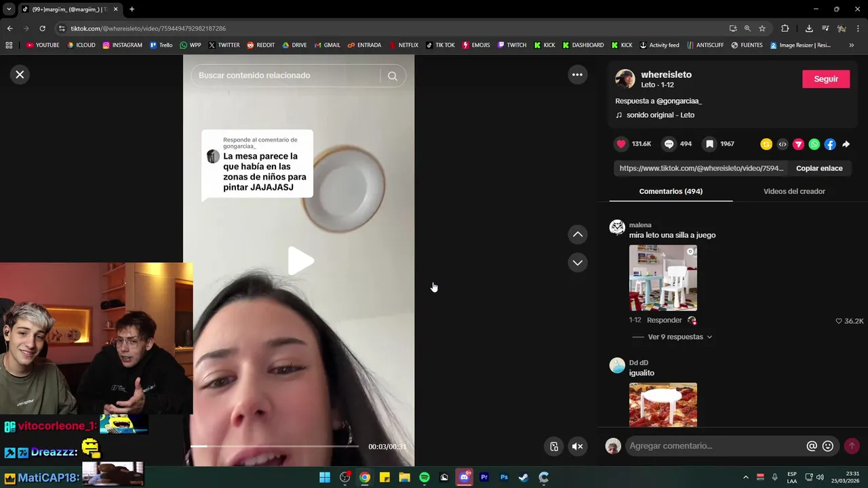The width and height of the screenshot is (868, 488).
Task: Expand the bookmarks overflow chevron
Action: [852, 45]
